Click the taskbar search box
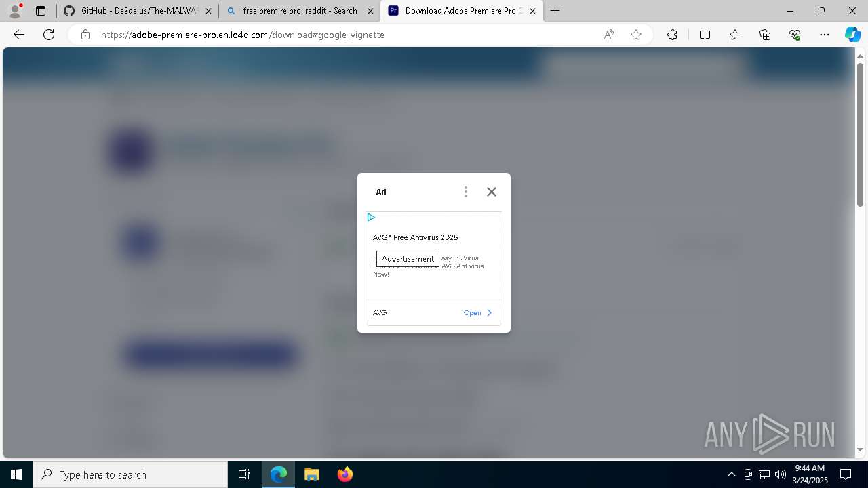The width and height of the screenshot is (868, 488). pyautogui.click(x=130, y=474)
